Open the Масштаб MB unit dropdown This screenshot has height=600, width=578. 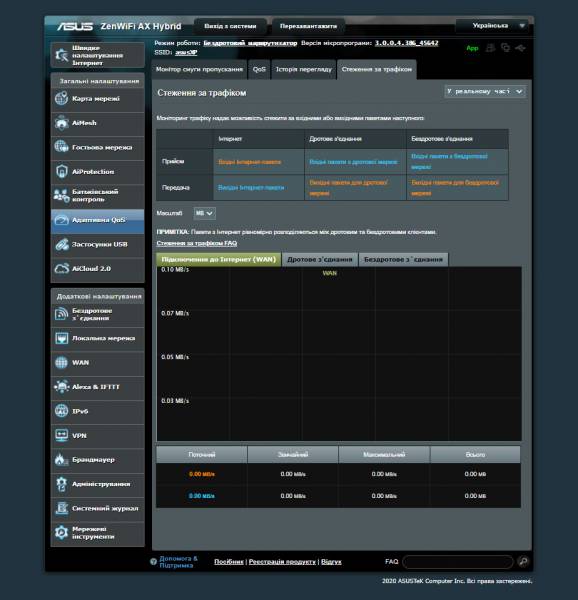[205, 213]
